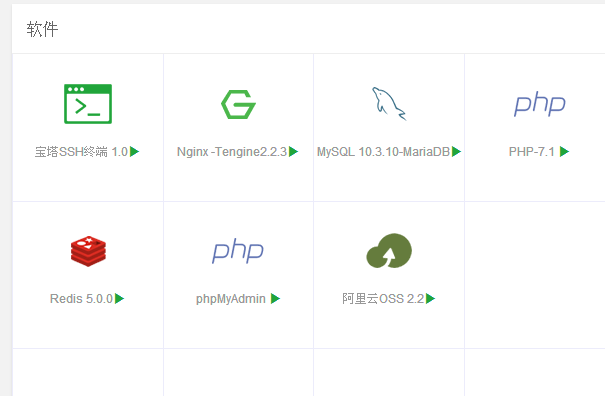Click the green arrow next to Redis 5.0.0
Image resolution: width=605 pixels, height=396 pixels.
(x=120, y=298)
